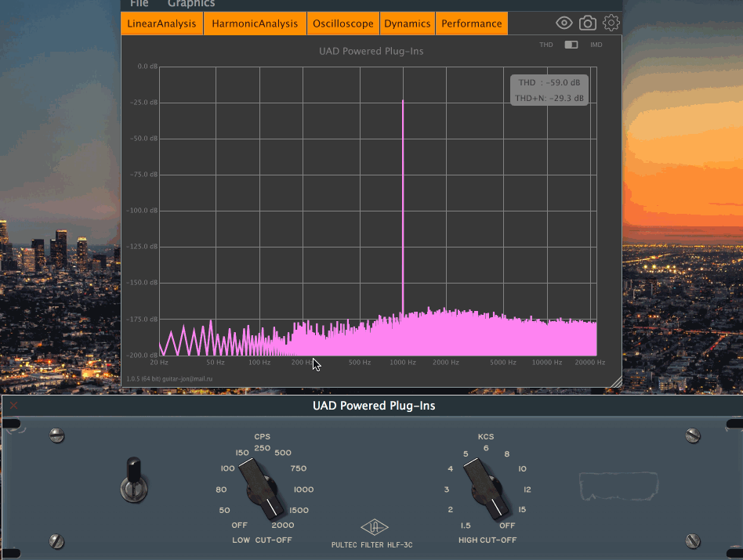Click the chart title UAD Powered Plug-Ins
The width and height of the screenshot is (743, 560).
coord(371,51)
